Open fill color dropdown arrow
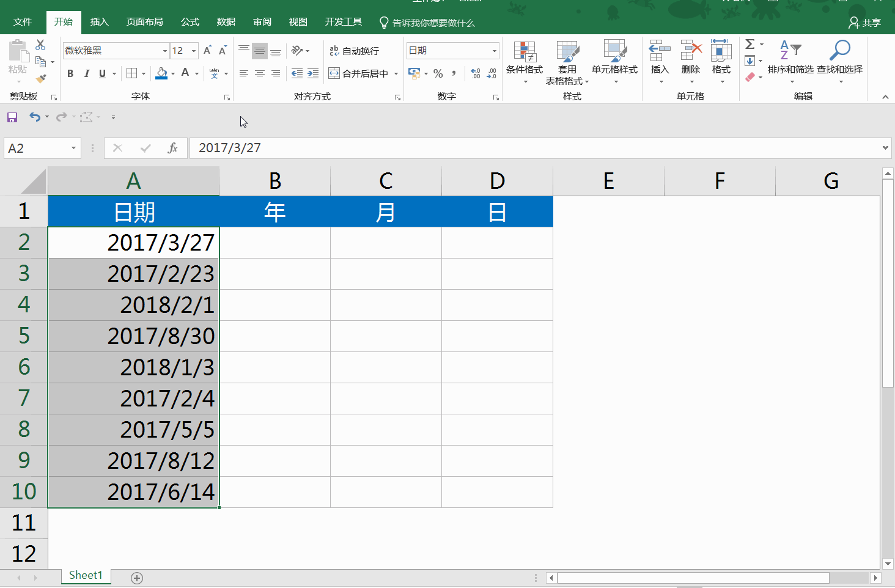Image resolution: width=895 pixels, height=588 pixels. coord(173,74)
